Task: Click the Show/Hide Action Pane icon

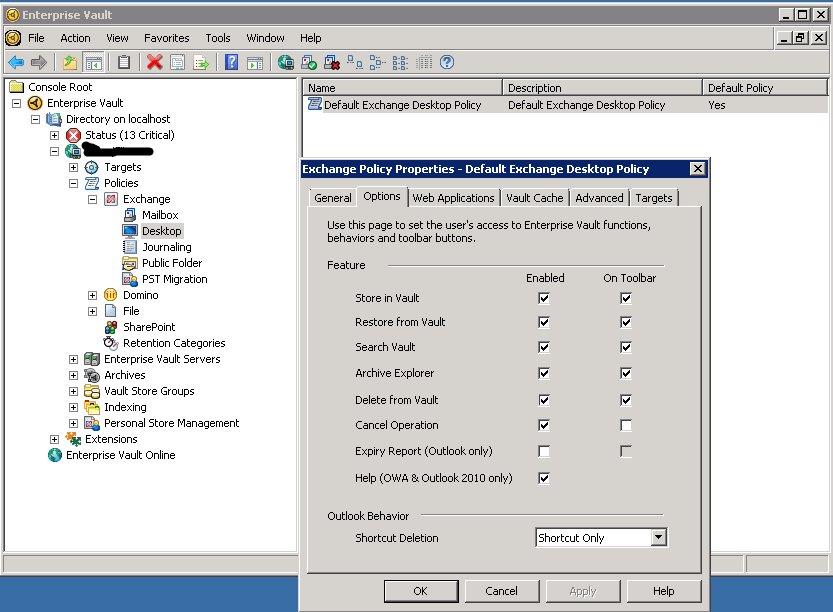Action: 255,63
